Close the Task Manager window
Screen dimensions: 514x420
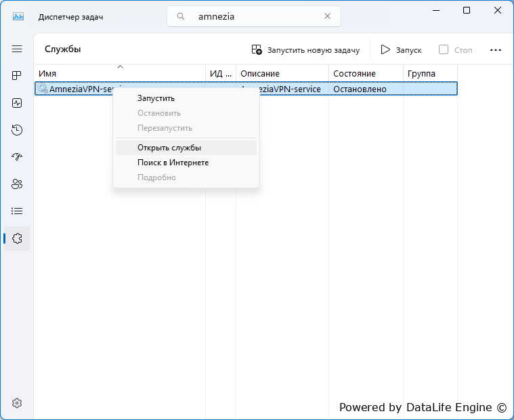(x=498, y=10)
